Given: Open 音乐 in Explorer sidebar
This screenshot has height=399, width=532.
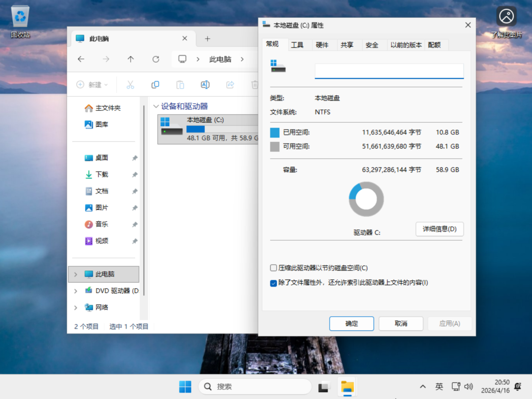Looking at the screenshot, I should (97, 224).
